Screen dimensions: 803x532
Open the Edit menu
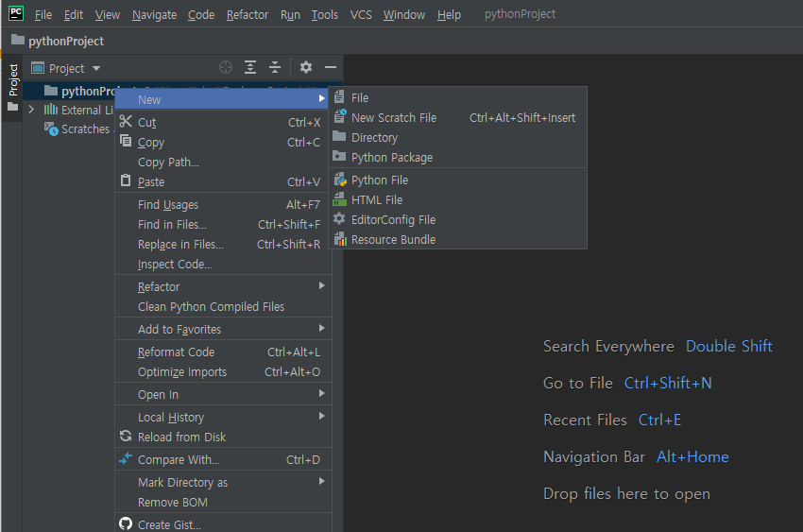pyautogui.click(x=74, y=15)
